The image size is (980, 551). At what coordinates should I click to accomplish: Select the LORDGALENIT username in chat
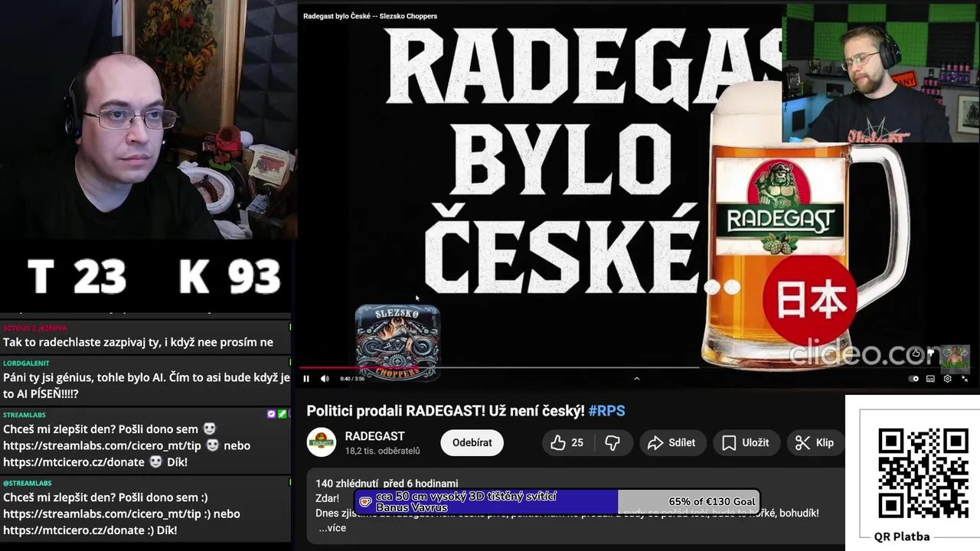pyautogui.click(x=26, y=363)
